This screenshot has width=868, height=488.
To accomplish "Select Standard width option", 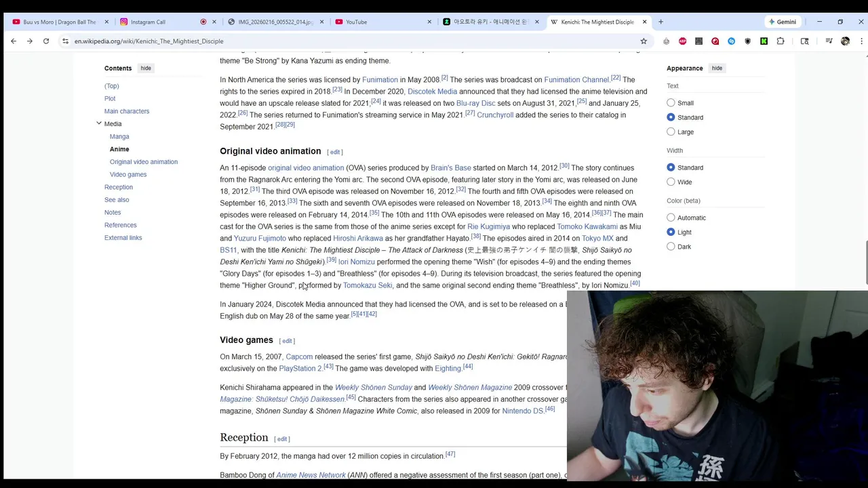I will [671, 167].
